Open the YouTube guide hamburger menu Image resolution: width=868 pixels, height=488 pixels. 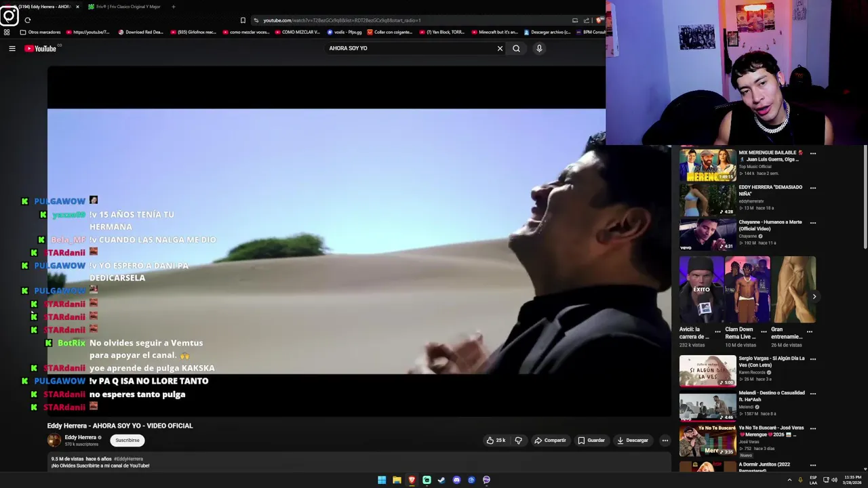12,48
